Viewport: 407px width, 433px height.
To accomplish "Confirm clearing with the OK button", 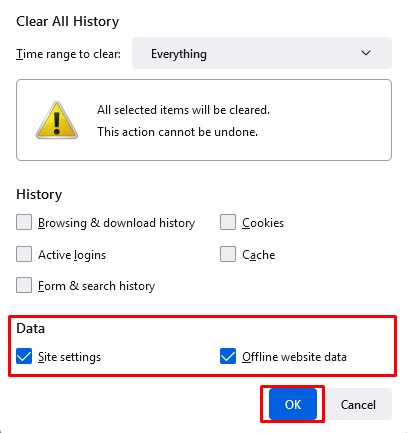I will [293, 404].
